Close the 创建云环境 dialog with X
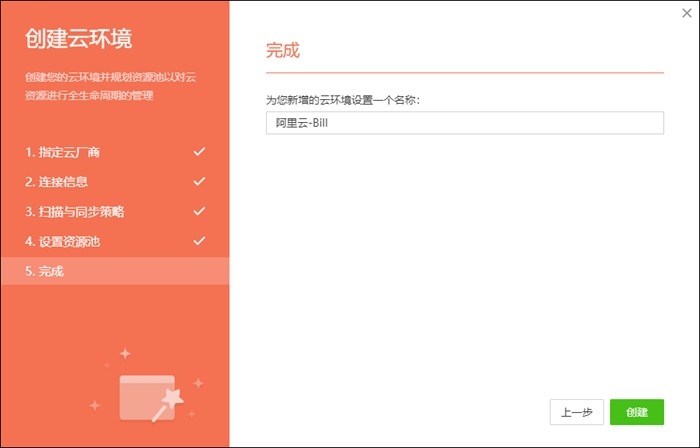 (685, 14)
